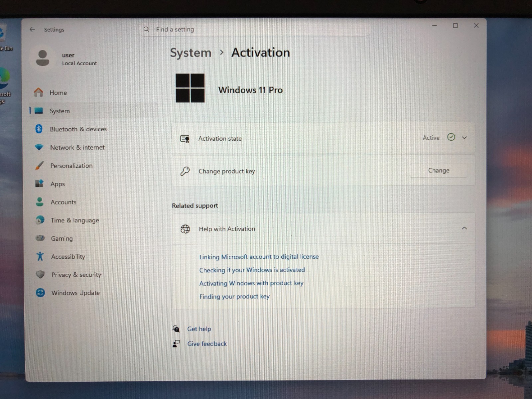
Task: Maximize the Settings window
Action: tap(455, 26)
